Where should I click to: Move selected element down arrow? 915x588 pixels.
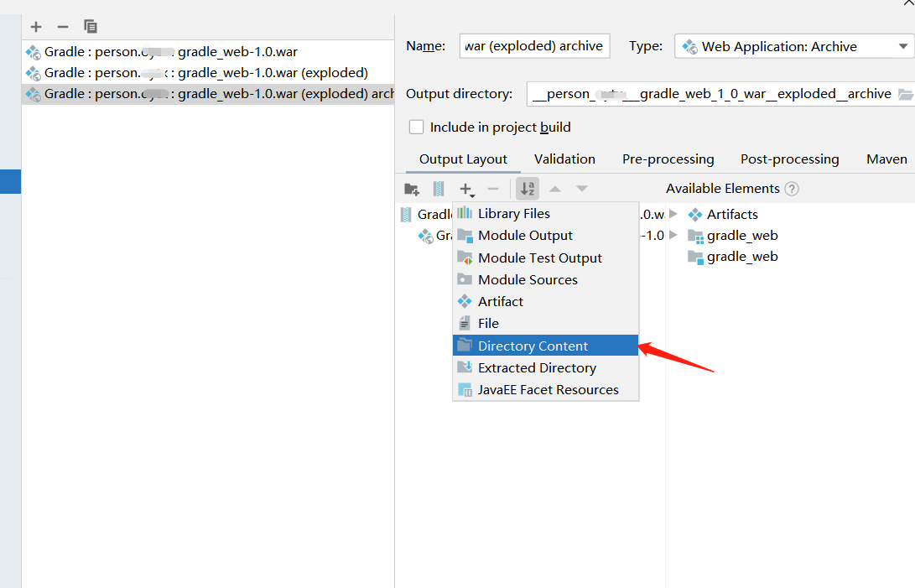582,190
